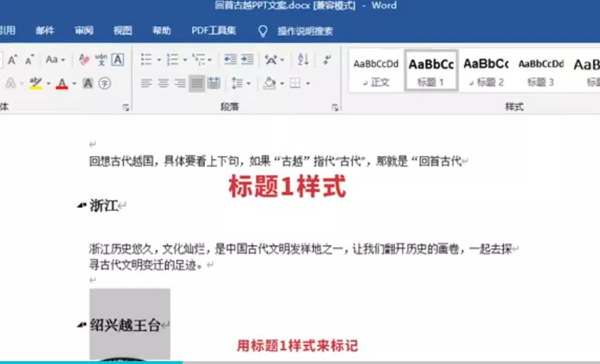Click the heading text 浙江
600x364 pixels.
pos(103,206)
